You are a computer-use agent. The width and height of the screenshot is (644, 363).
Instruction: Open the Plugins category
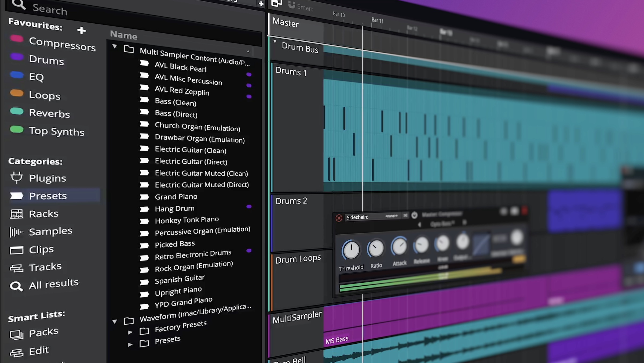click(47, 178)
